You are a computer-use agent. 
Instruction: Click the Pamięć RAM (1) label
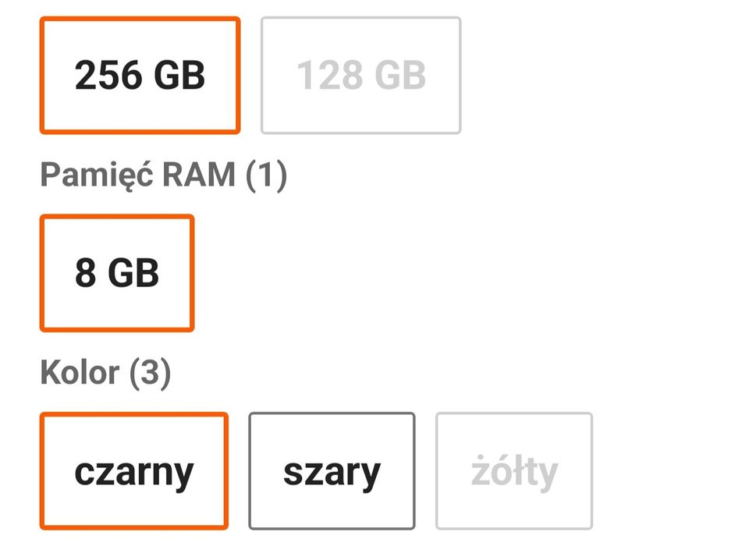pos(164,175)
